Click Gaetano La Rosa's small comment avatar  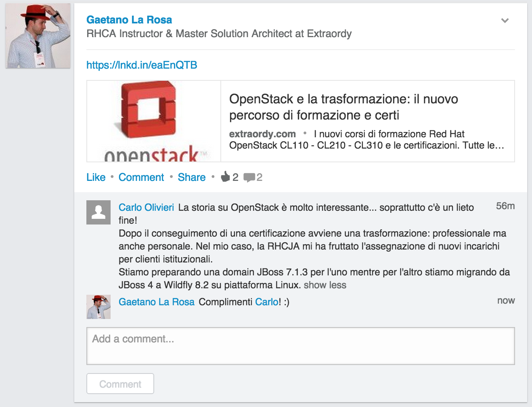pos(98,307)
